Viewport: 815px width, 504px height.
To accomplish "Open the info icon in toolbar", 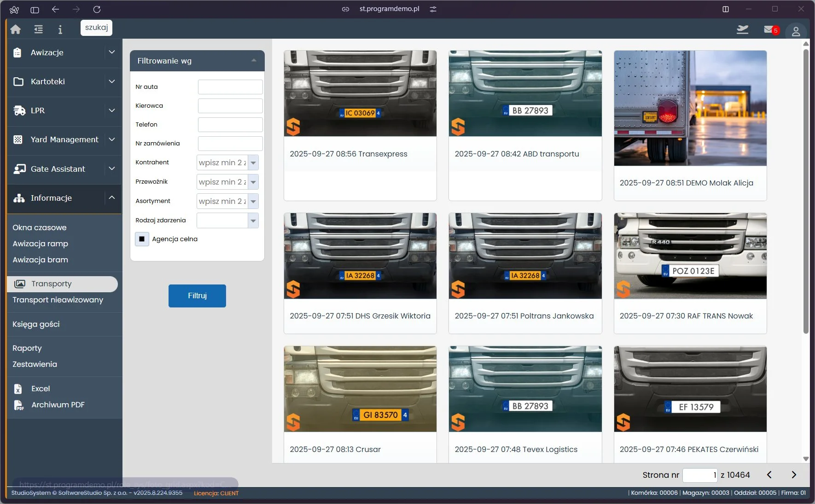I will [x=60, y=29].
